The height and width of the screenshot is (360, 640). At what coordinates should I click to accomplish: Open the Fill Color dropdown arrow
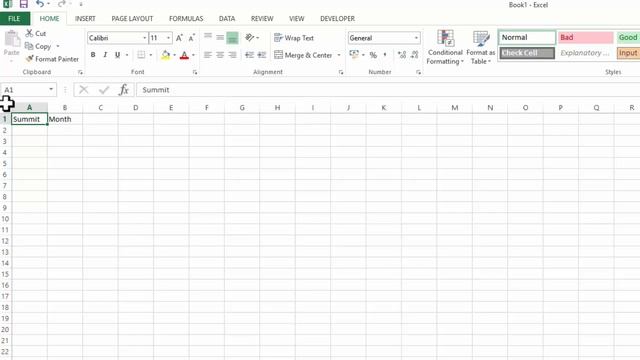tap(174, 55)
